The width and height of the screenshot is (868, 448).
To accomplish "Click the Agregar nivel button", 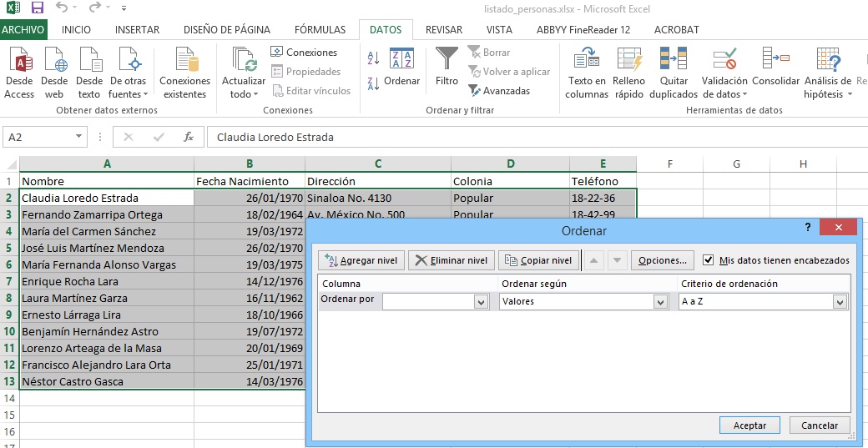I will (362, 260).
